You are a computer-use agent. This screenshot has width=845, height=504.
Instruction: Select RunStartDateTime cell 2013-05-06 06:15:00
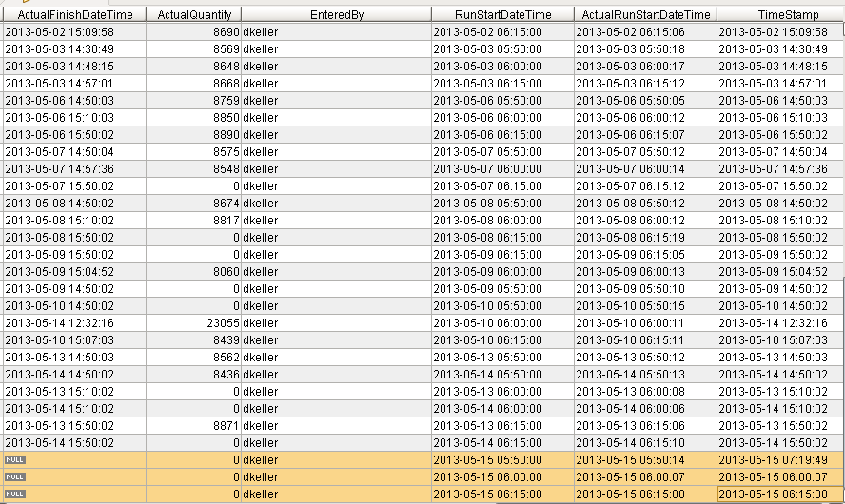[x=502, y=135]
